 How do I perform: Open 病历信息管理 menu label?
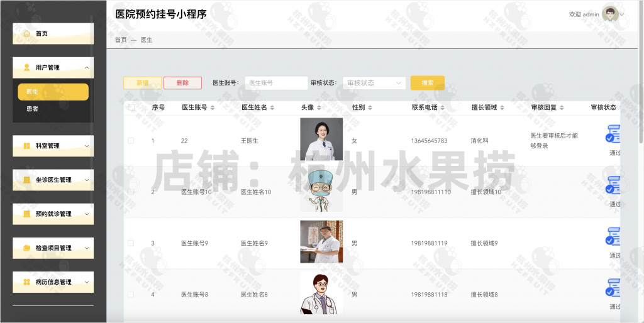pos(53,282)
